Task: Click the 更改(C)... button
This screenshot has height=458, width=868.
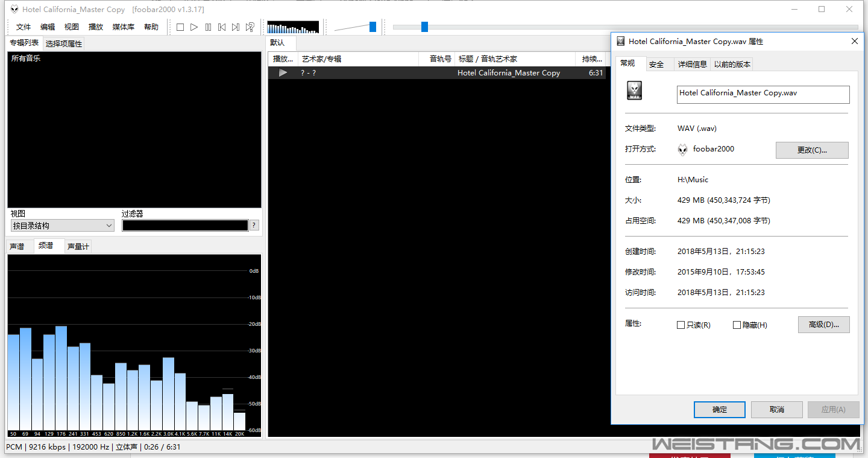Action: pos(812,150)
